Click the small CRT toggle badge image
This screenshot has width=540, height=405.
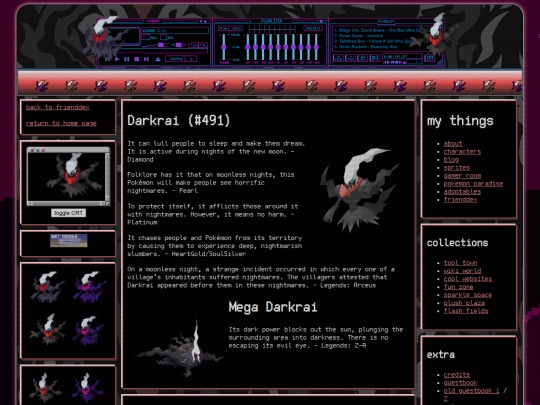point(69,240)
